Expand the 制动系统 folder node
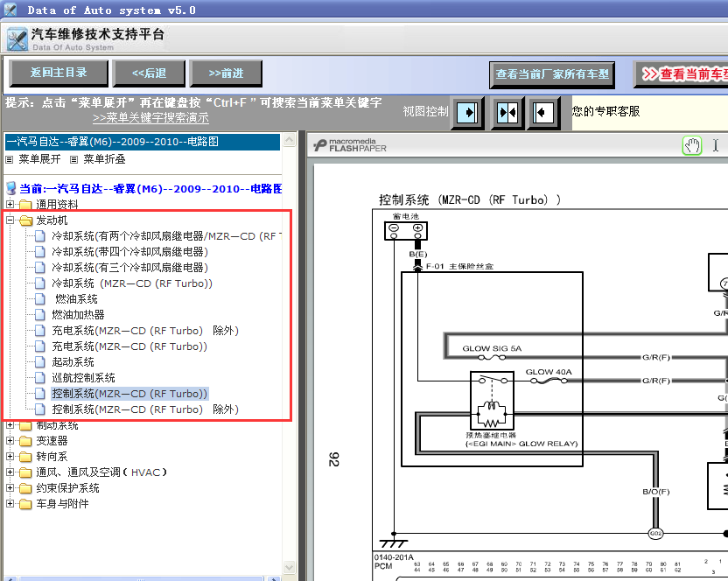 coord(10,425)
